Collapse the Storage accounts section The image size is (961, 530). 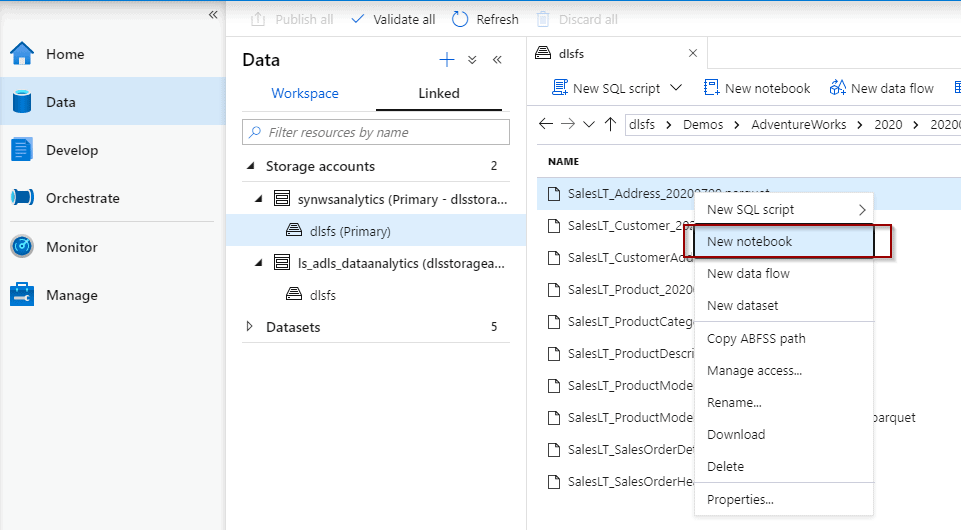(250, 166)
